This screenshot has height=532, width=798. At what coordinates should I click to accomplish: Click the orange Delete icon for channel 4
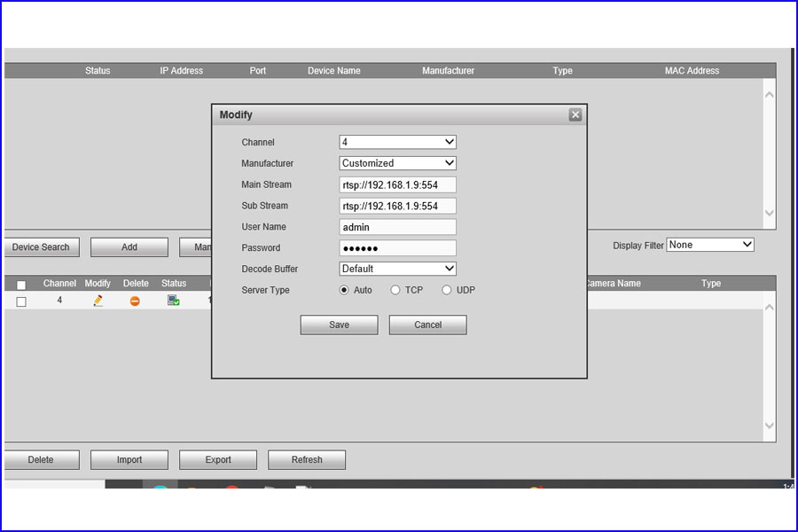(135, 301)
